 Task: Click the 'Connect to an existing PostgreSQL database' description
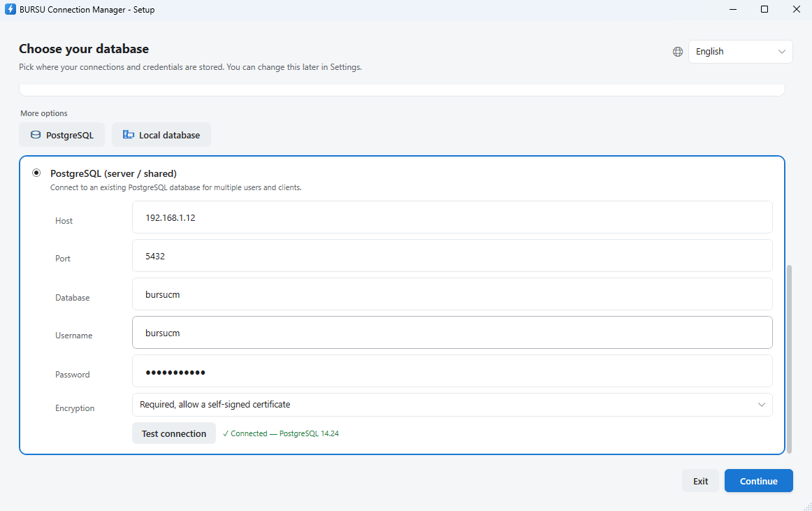tap(176, 187)
